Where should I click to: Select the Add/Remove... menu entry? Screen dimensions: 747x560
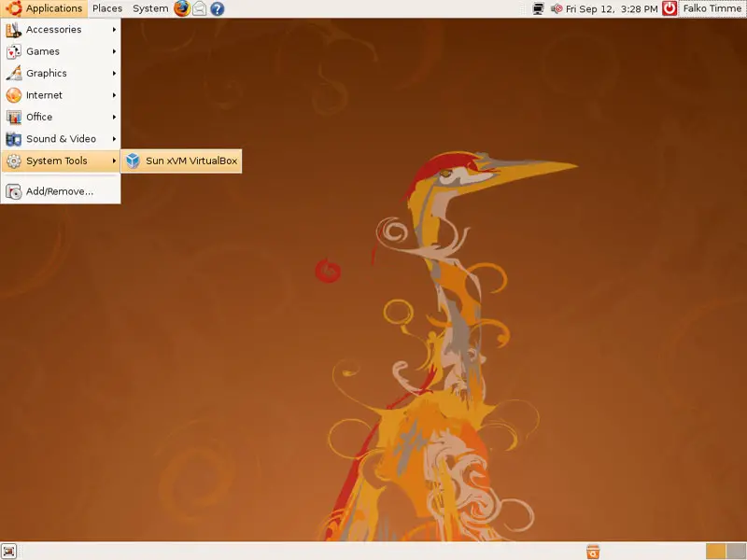click(61, 191)
